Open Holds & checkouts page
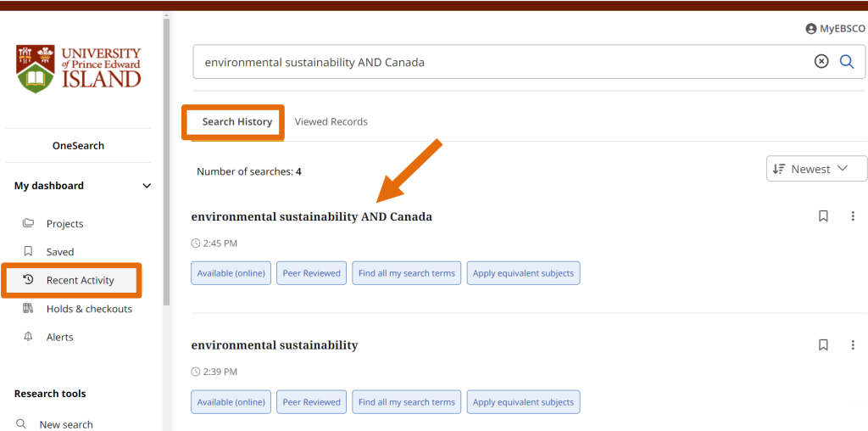Screen dimensions: 868x431 88,309
